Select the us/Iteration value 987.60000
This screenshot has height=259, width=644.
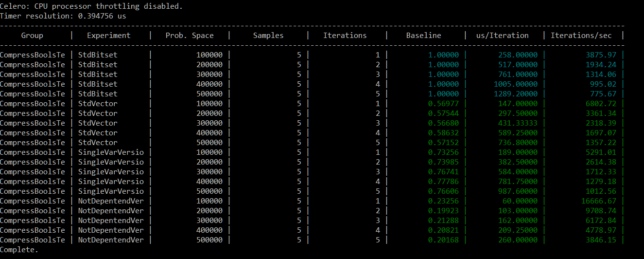point(518,191)
